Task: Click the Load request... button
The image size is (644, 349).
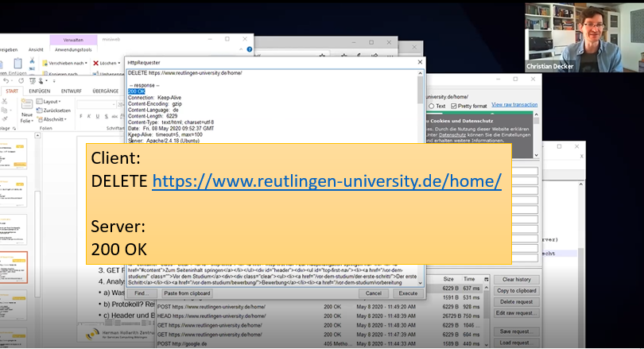Action: (517, 343)
